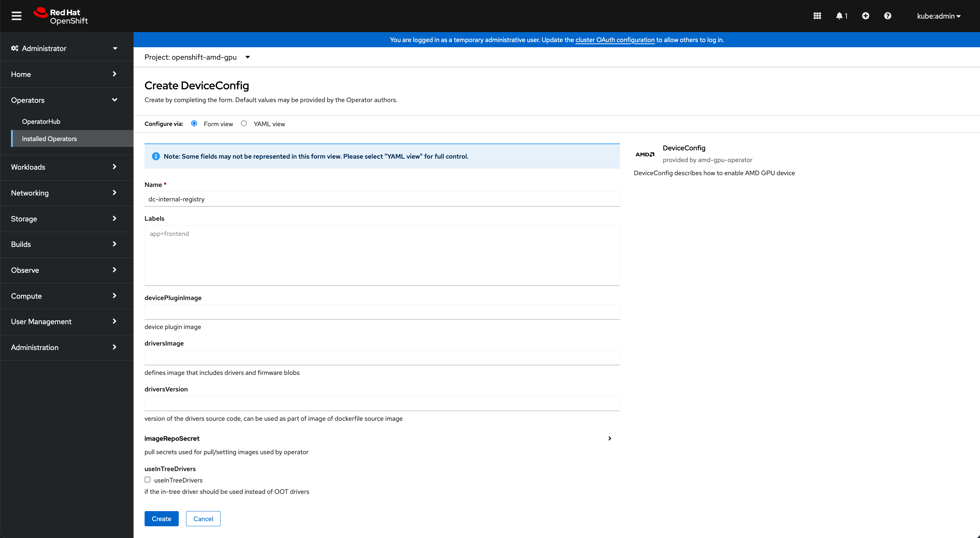Enable the useInTreeDrivers checkbox
Image resolution: width=980 pixels, height=538 pixels.
pos(148,480)
